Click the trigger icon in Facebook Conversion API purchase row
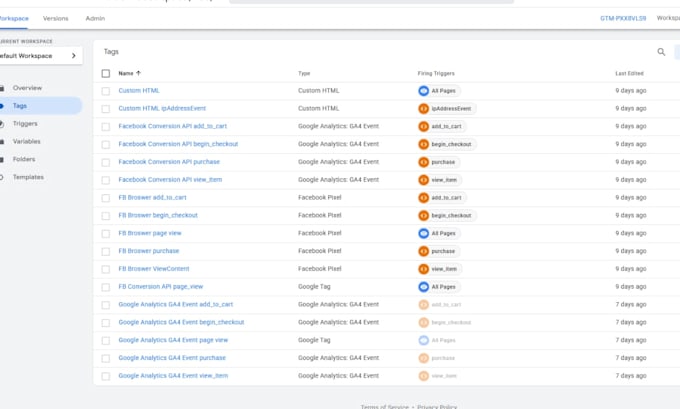680x409 pixels. coord(423,162)
